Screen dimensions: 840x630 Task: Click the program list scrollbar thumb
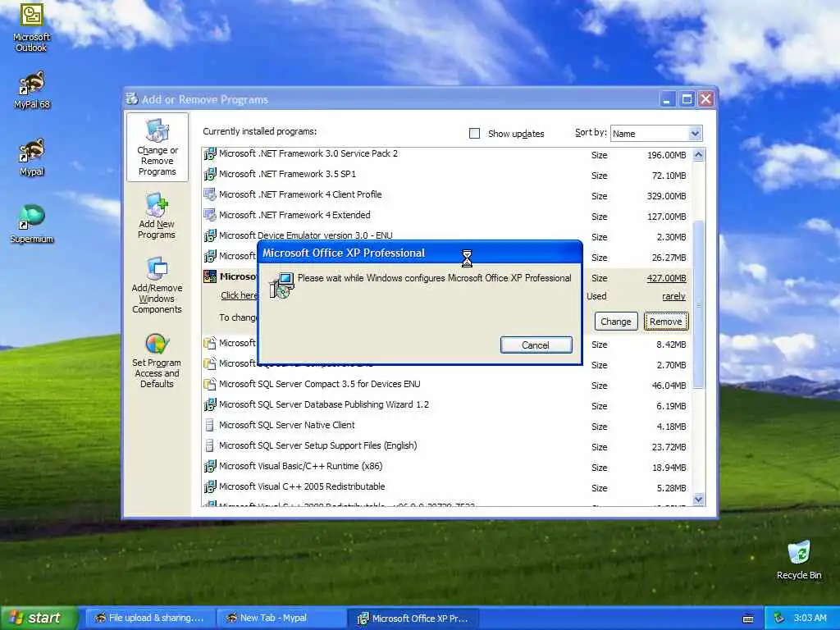(698, 304)
